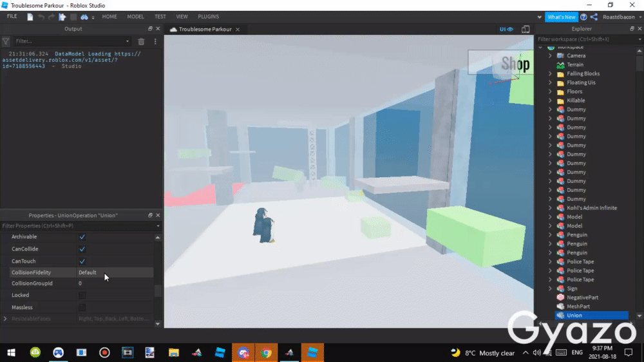
Task: Undock the Explorer panel
Action: click(x=632, y=29)
